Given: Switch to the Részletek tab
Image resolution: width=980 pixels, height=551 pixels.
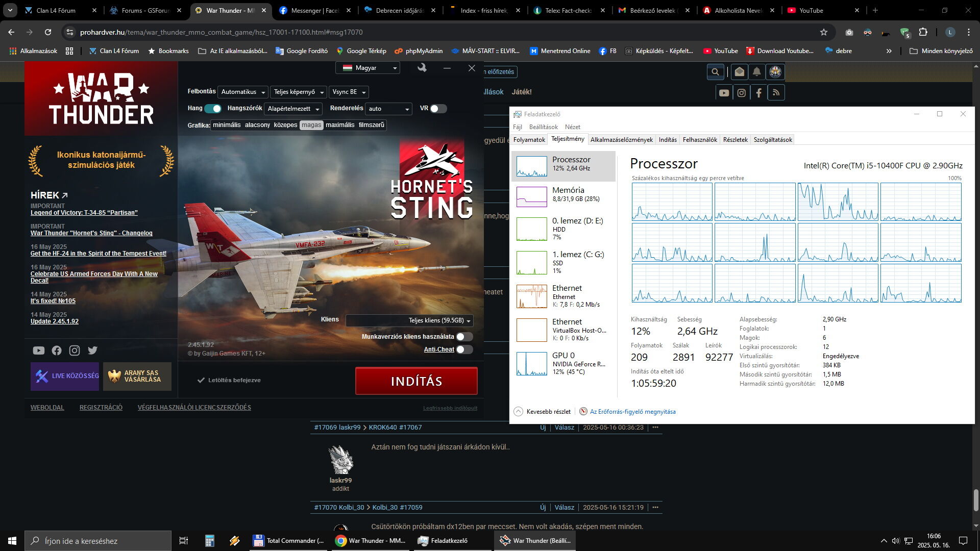Looking at the screenshot, I should tap(735, 140).
